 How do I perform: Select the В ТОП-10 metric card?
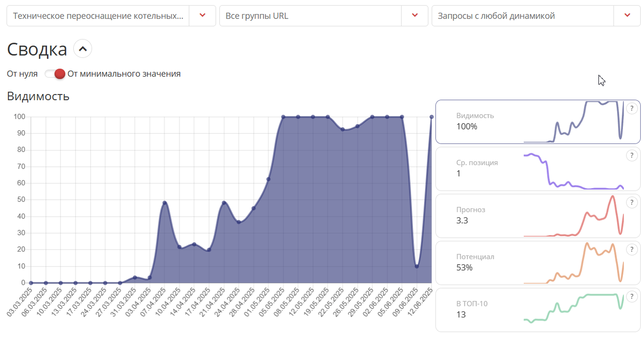pyautogui.click(x=538, y=309)
